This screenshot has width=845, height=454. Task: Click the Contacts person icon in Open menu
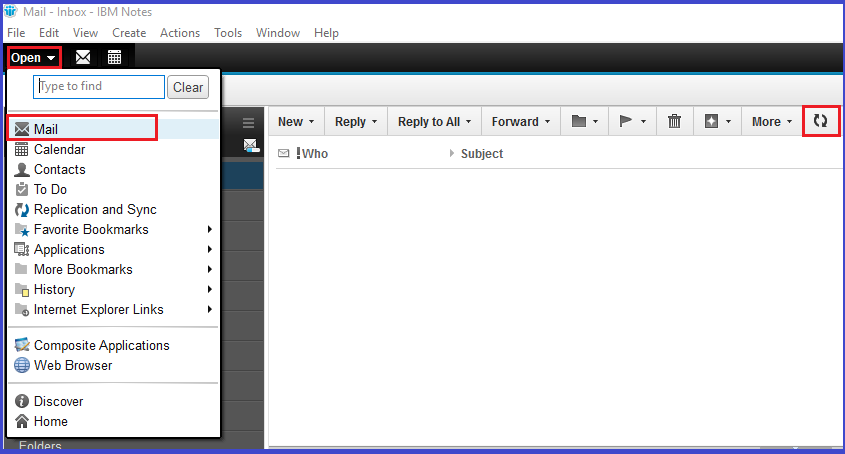pyautogui.click(x=22, y=169)
